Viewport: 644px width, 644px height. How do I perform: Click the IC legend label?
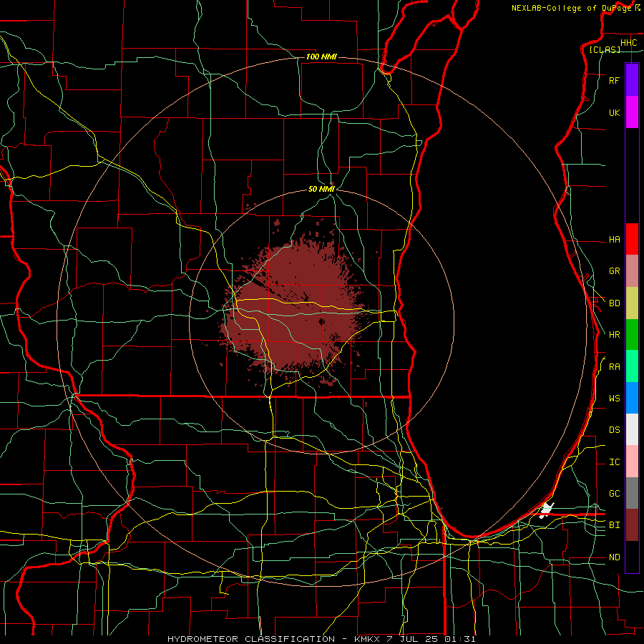(x=614, y=462)
